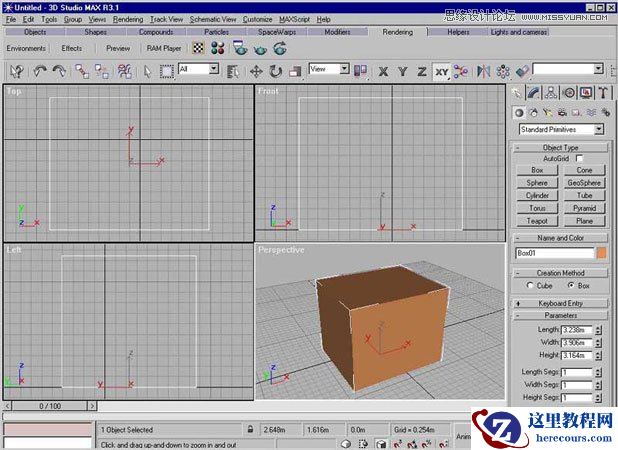The image size is (618, 450).
Task: Click the 0 / 100 time slider
Action: tap(50, 406)
